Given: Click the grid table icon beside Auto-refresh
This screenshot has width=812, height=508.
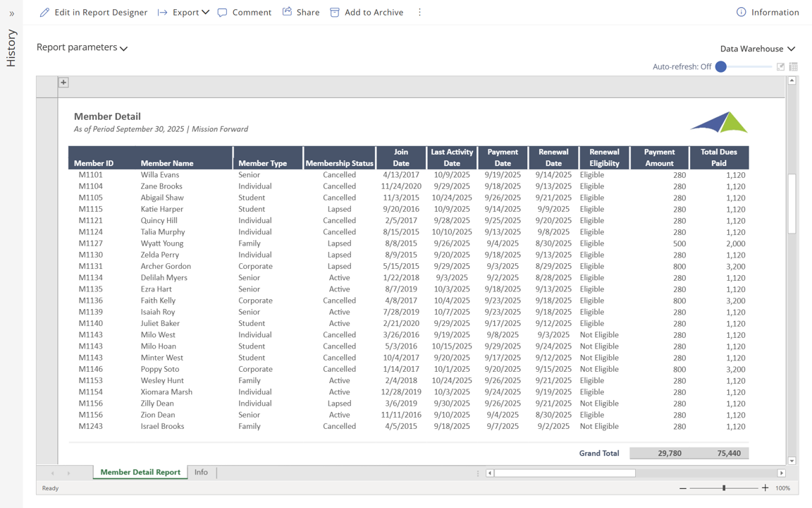Looking at the screenshot, I should 794,67.
